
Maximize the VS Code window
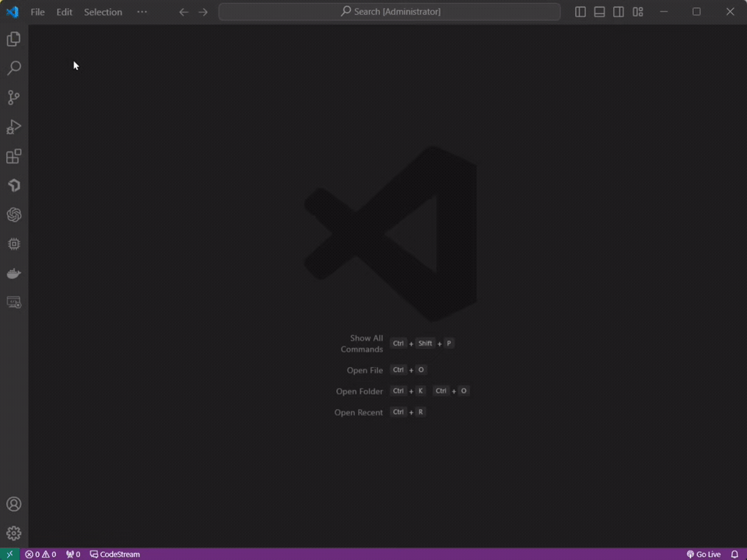(696, 12)
